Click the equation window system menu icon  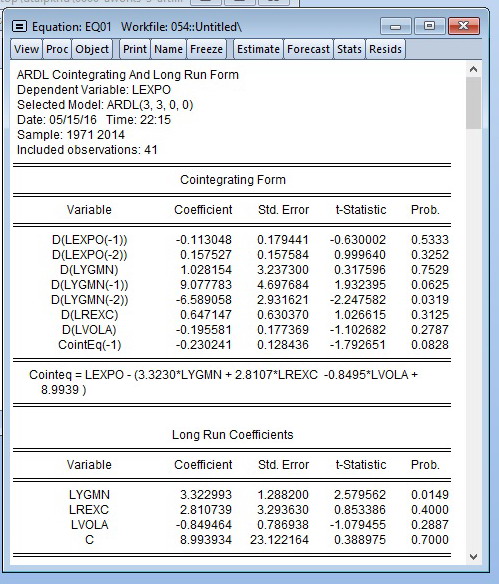point(19,26)
